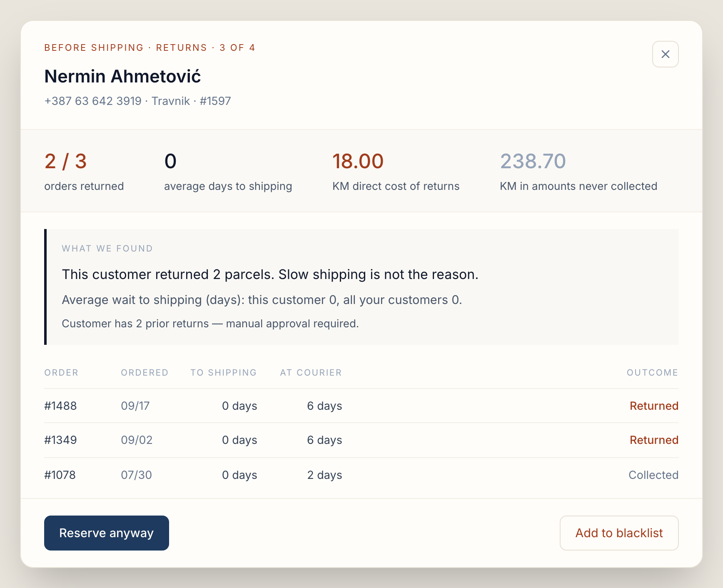Close the customer returns dialog

tap(665, 54)
